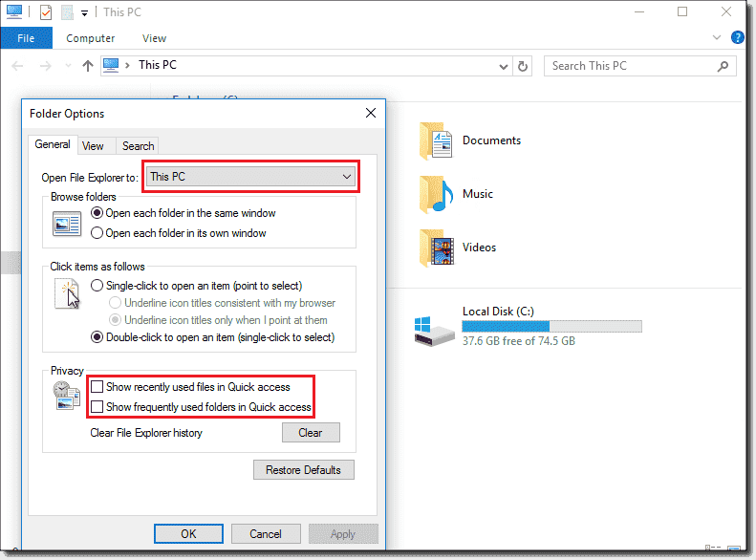Screen dimensions: 756x560
Task: Select 'Underline icon titles consistent with my browser'
Action: [x=223, y=303]
